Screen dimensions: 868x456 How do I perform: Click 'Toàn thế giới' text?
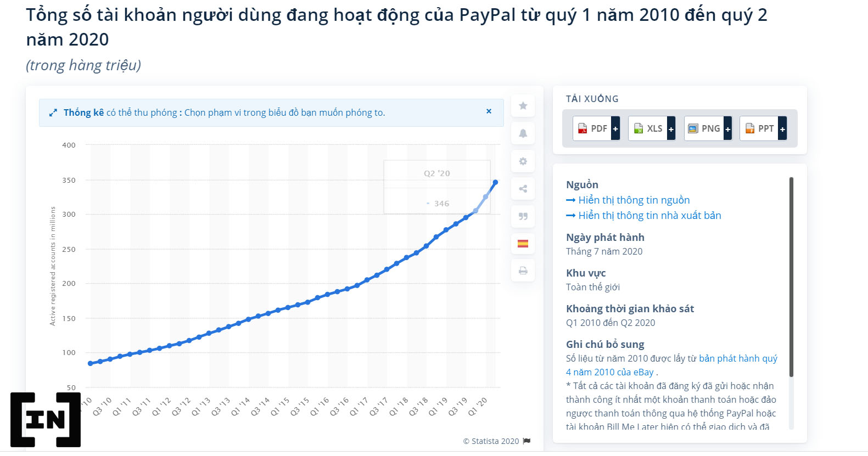point(593,287)
